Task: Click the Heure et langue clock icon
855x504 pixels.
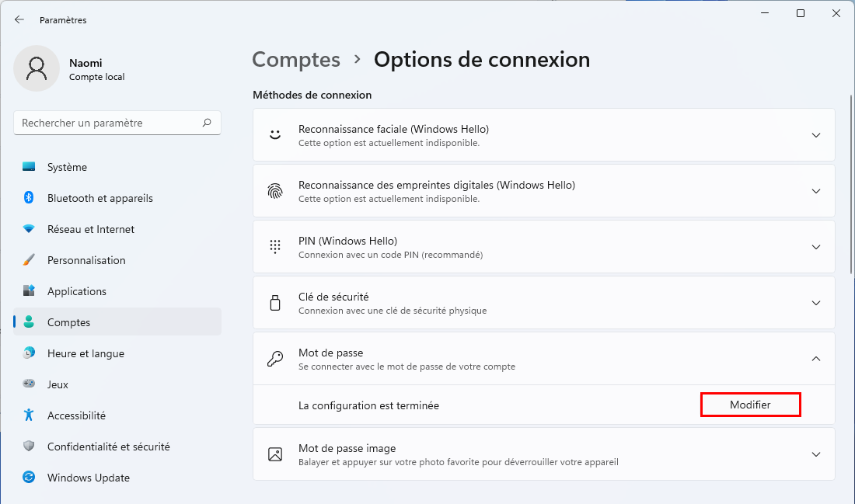Action: point(29,353)
